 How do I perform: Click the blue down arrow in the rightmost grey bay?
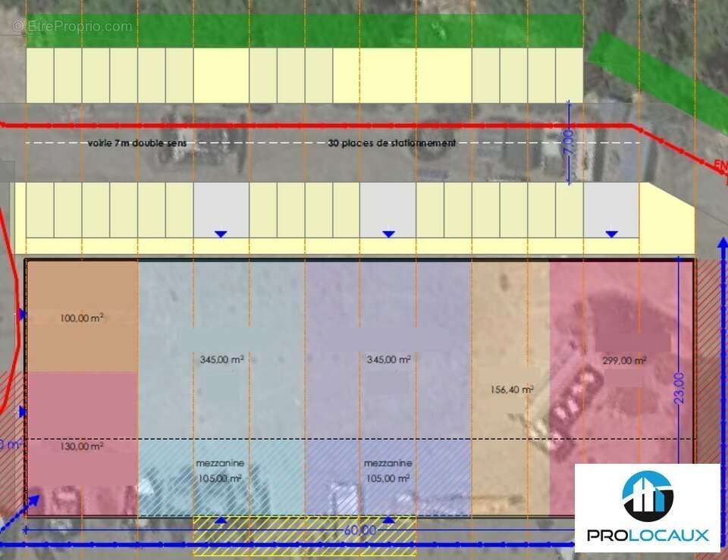click(611, 234)
